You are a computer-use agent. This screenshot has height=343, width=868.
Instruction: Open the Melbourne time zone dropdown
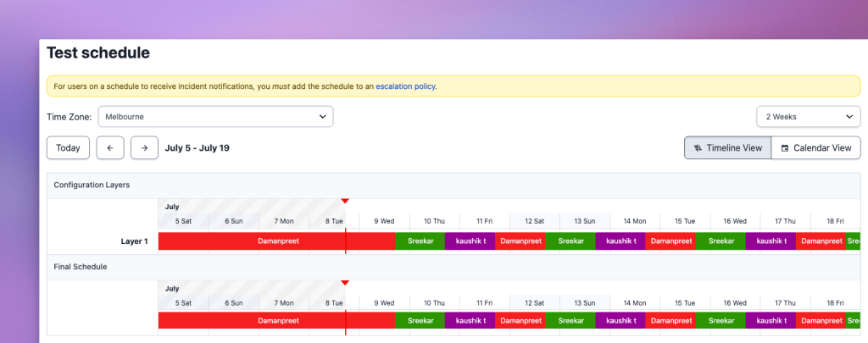click(215, 117)
